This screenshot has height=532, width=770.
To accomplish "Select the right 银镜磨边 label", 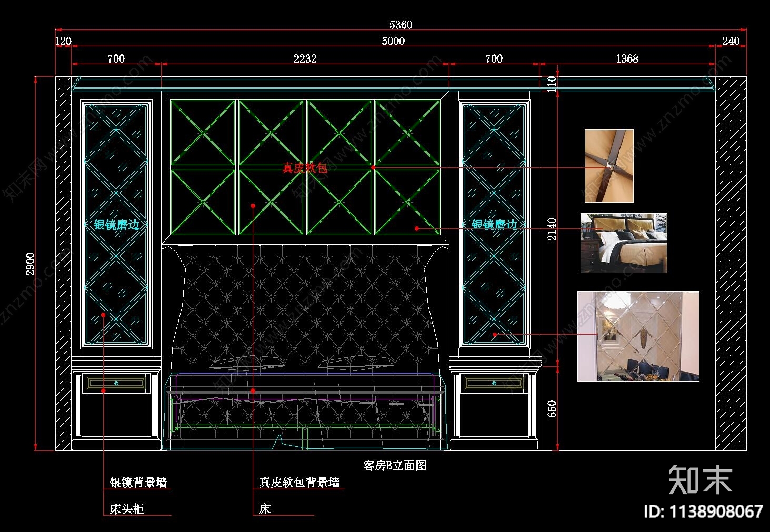I will 494,225.
